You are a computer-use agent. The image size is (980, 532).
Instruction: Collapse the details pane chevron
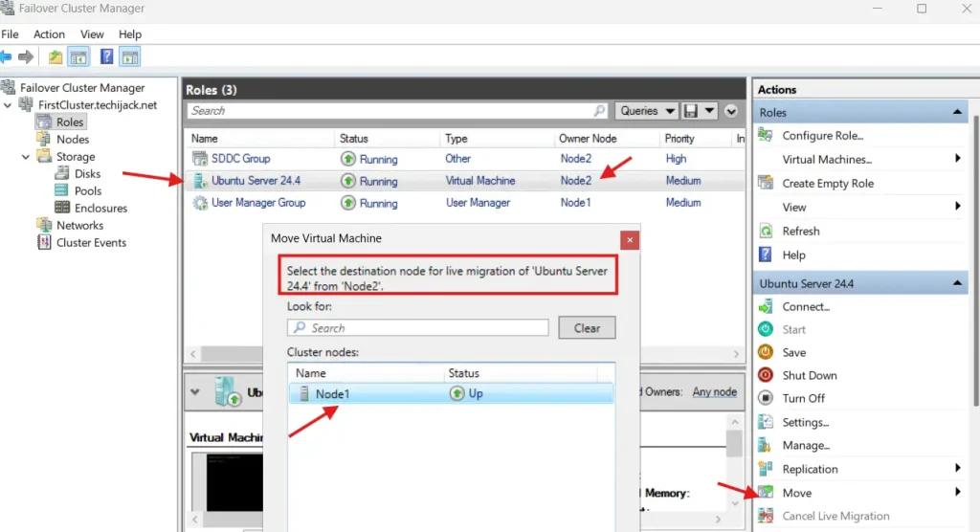pyautogui.click(x=195, y=392)
